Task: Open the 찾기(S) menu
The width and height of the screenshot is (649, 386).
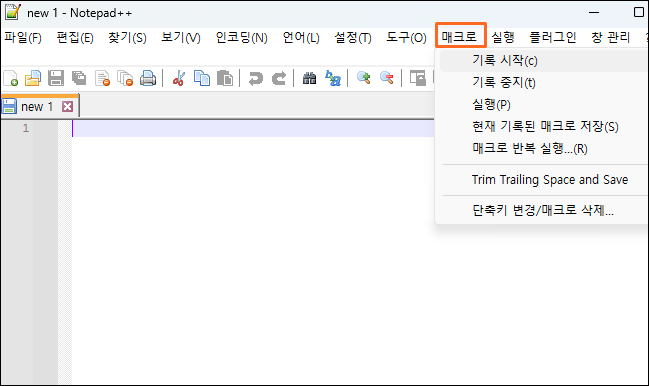Action: click(127, 38)
